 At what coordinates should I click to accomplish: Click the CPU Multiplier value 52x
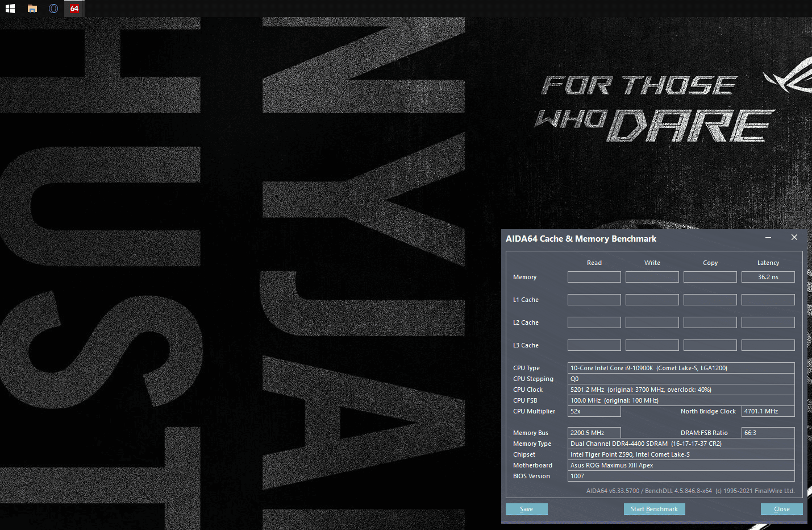click(594, 411)
